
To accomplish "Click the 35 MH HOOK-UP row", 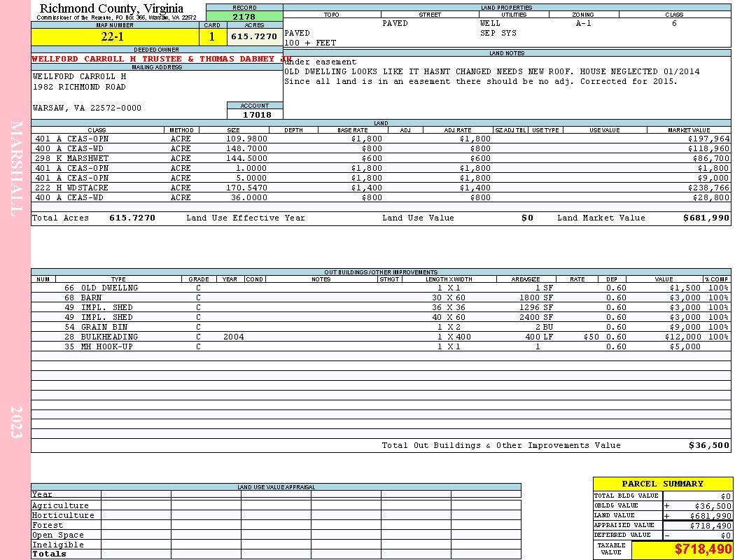I will [x=381, y=346].
